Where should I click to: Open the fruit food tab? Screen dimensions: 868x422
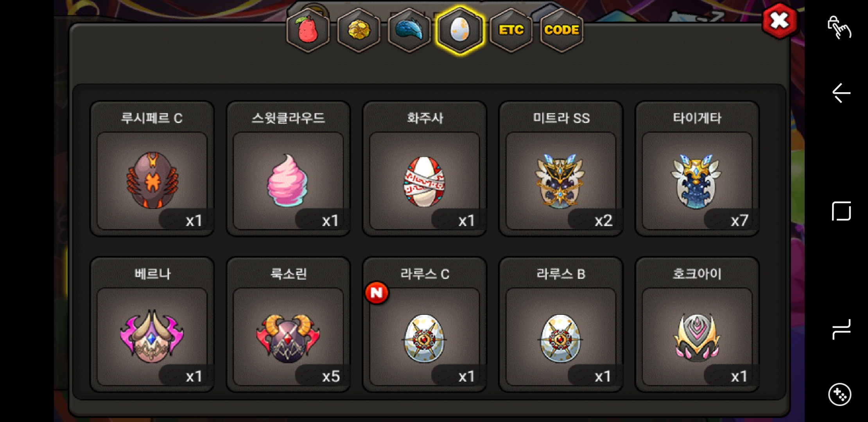coord(308,30)
